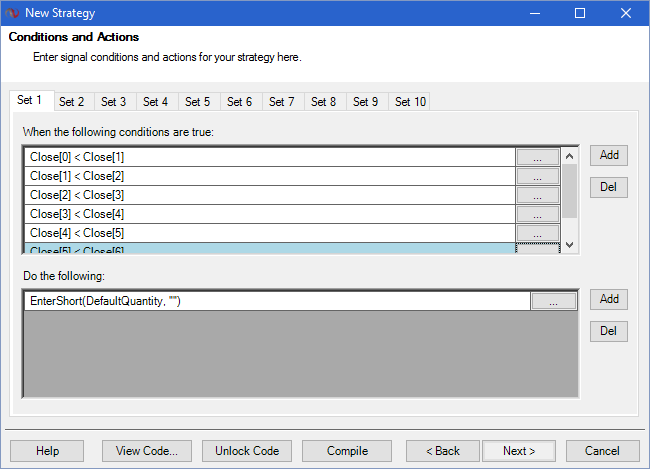
Task: Click ellipsis button for Close[2] < Close[3]
Action: click(x=538, y=195)
